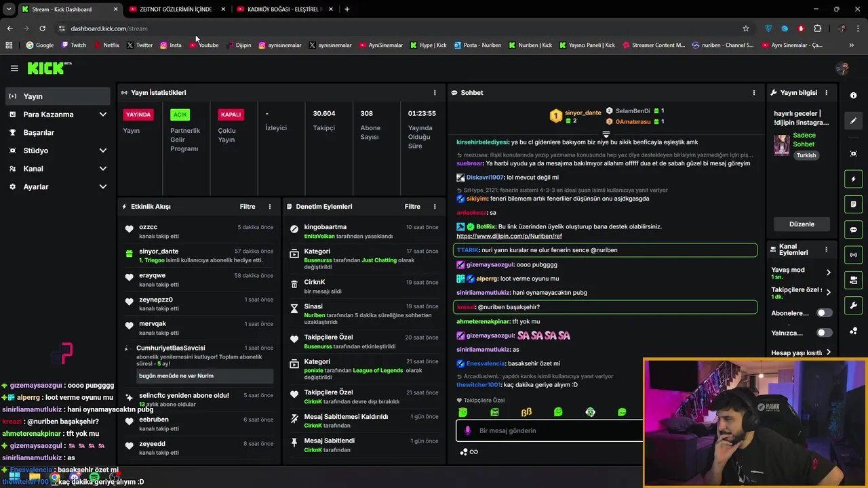Open Filtre in Denetim Eylemleri panel

coord(412,207)
